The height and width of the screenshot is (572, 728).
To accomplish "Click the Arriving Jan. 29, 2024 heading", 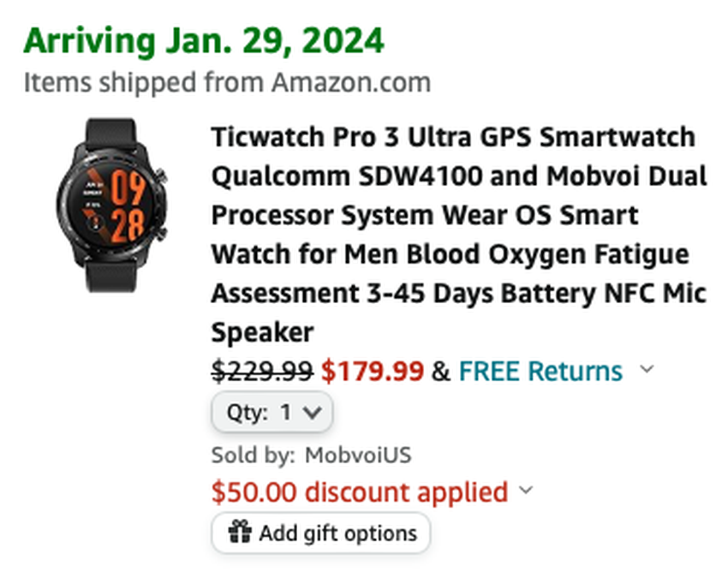I will pyautogui.click(x=204, y=40).
